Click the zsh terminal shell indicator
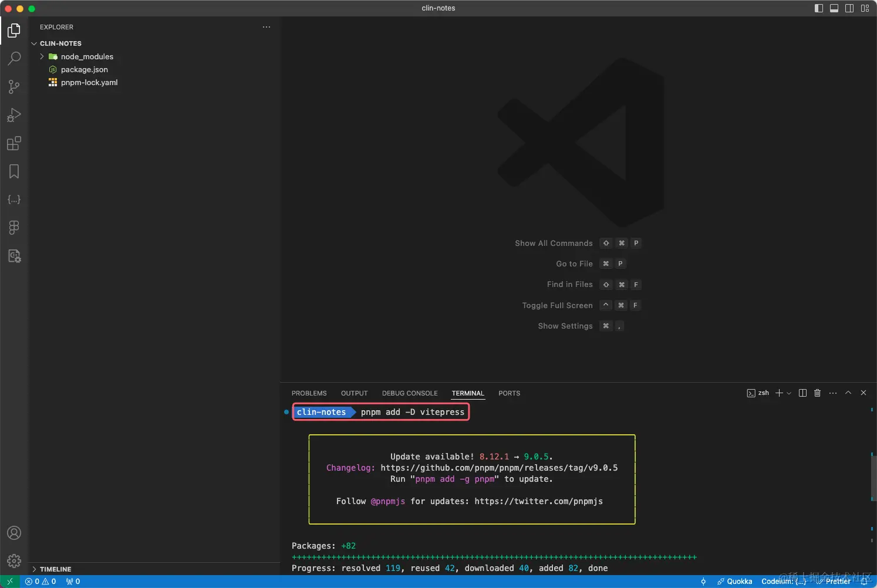877x588 pixels. [758, 393]
